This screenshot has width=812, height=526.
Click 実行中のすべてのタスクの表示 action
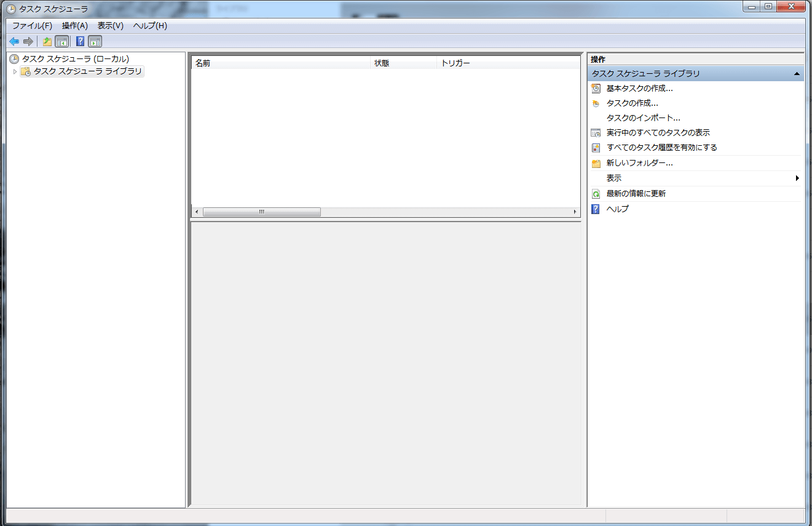click(x=658, y=133)
